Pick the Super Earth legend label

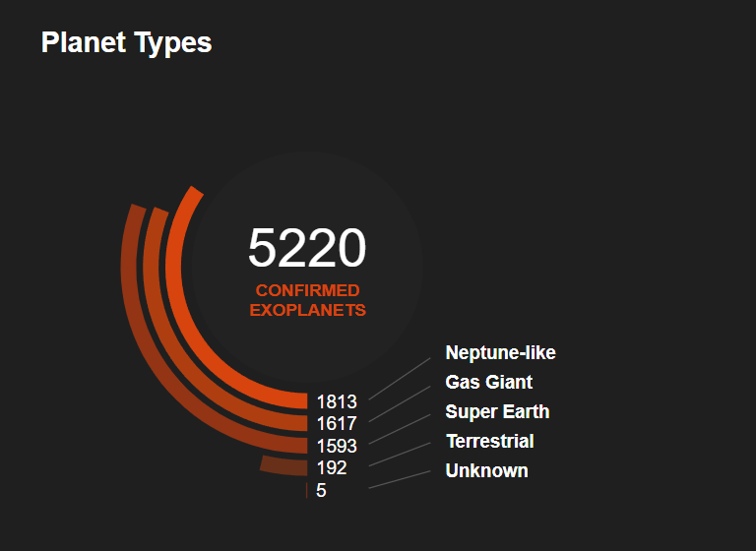pyautogui.click(x=497, y=412)
